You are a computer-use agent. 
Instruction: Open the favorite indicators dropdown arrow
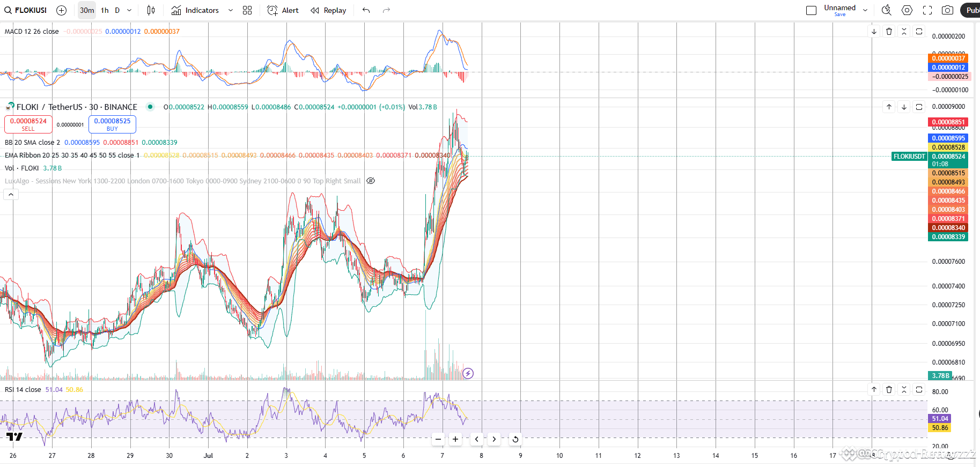coord(231,10)
